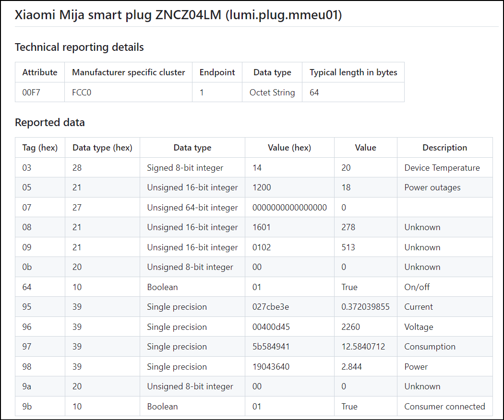Select the Description column header
Screen dimensions: 504x420
(444, 148)
